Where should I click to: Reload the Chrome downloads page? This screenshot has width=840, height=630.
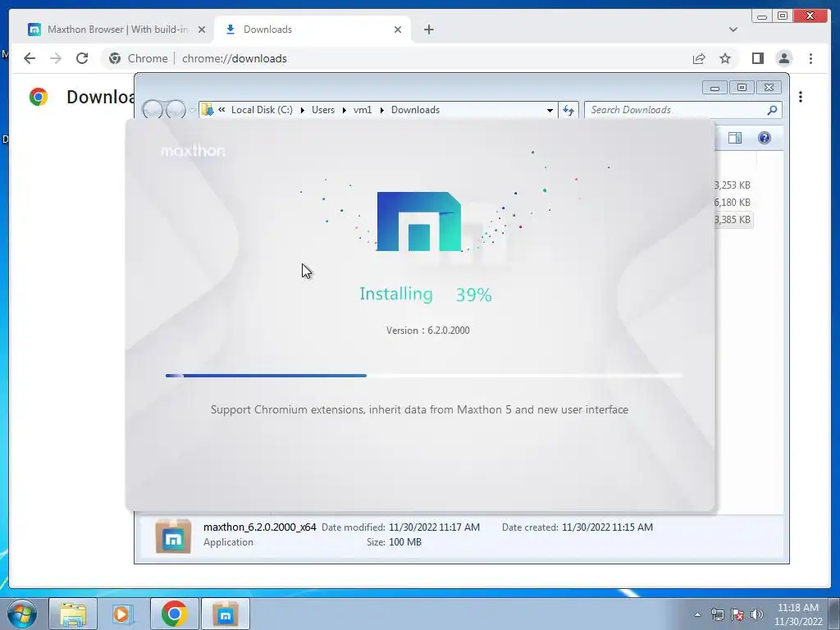(x=82, y=58)
